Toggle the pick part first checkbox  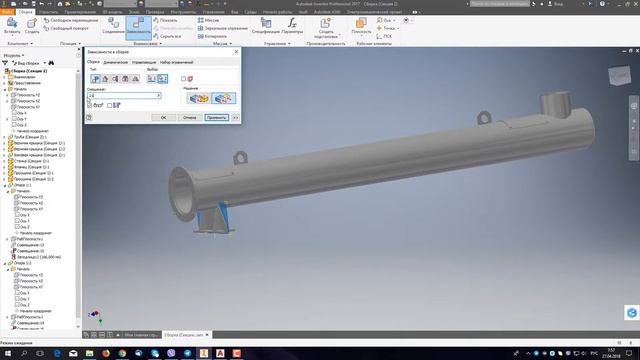pos(183,79)
